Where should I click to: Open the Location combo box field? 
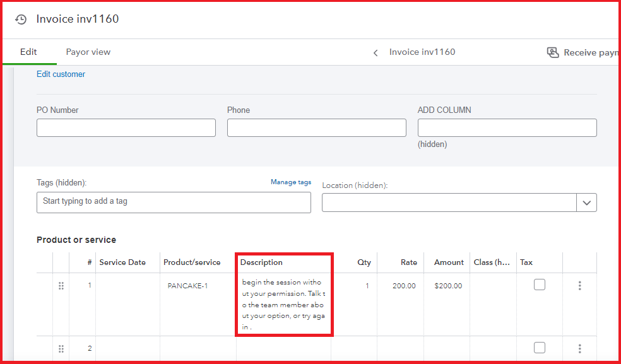point(449,203)
